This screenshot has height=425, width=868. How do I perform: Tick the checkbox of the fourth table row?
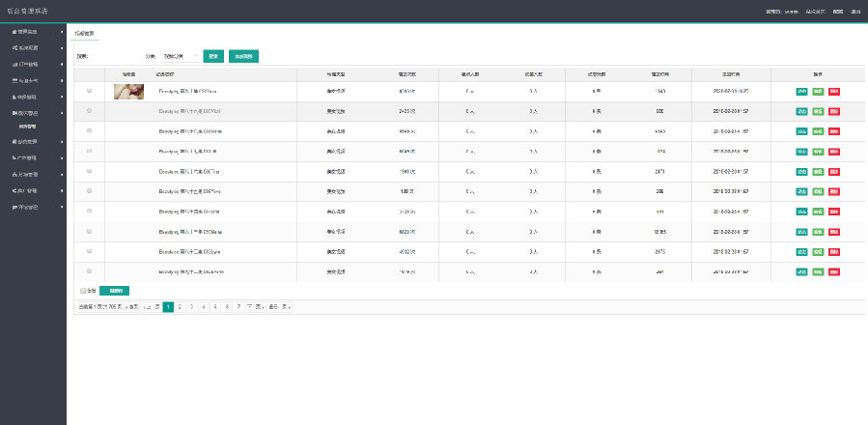point(90,151)
